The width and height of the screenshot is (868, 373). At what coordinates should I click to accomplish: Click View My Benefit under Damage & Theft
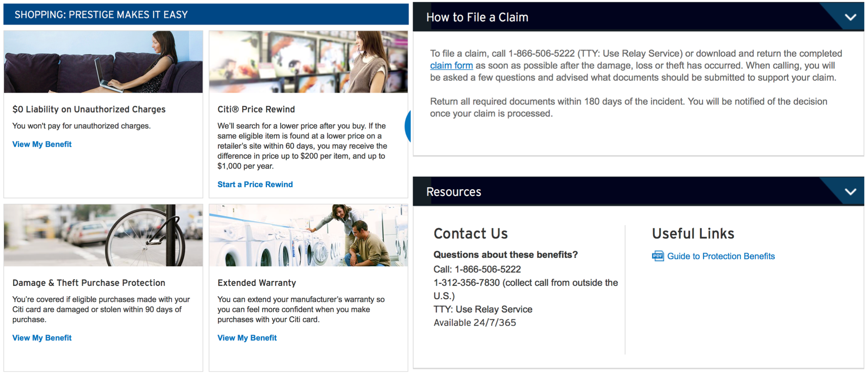tap(42, 338)
